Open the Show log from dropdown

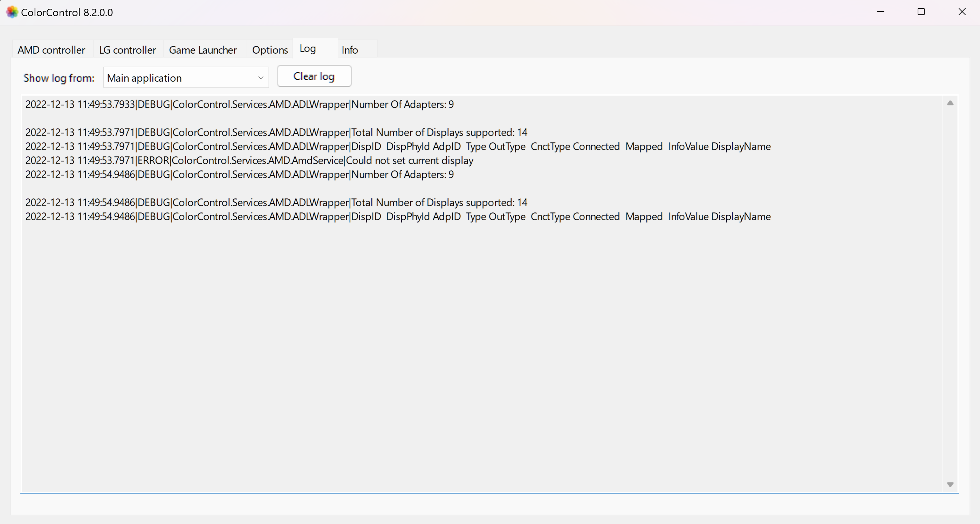coord(186,77)
